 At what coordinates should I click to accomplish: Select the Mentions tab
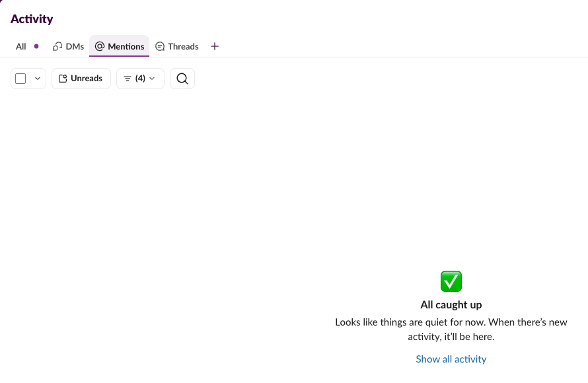[119, 46]
